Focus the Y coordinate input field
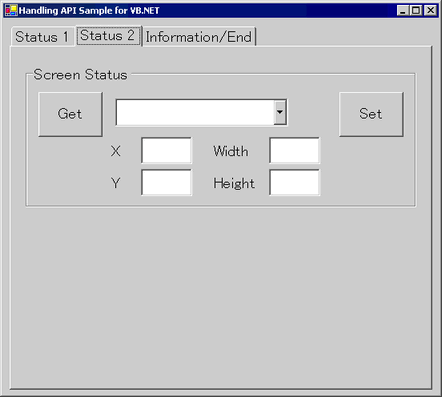This screenshot has width=442, height=397. tap(166, 182)
